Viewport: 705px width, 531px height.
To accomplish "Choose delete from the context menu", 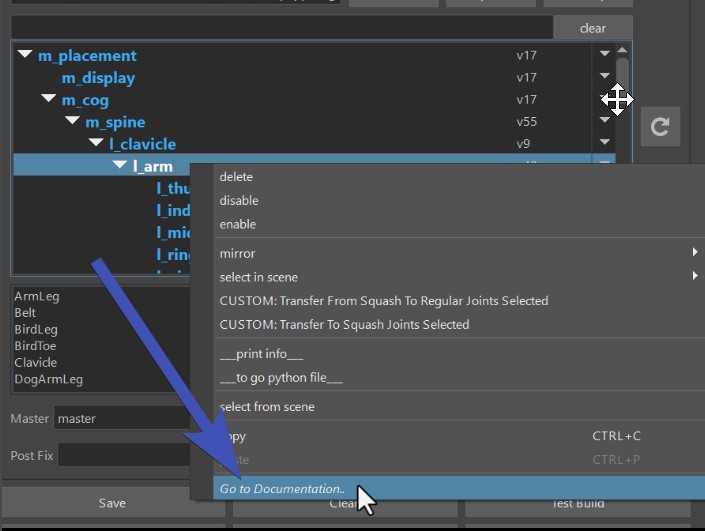I will (x=237, y=177).
